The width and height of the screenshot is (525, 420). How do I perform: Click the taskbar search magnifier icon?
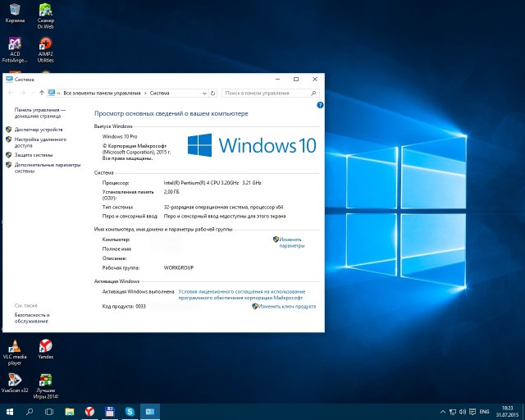click(30, 411)
